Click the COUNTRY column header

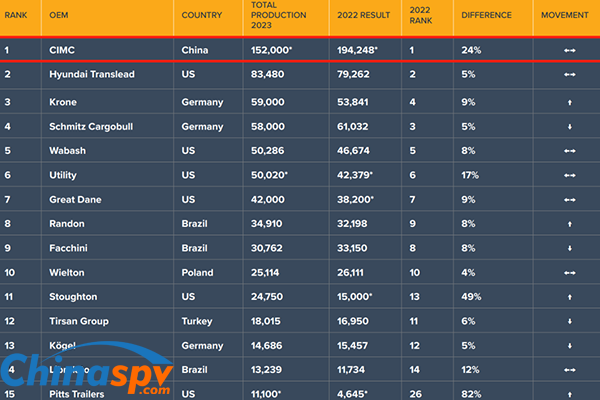pyautogui.click(x=202, y=15)
